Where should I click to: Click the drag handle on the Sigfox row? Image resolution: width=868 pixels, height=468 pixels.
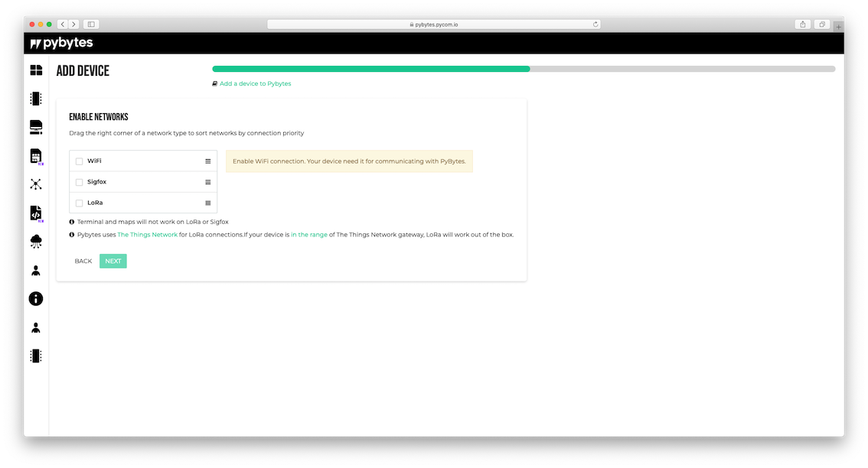207,182
